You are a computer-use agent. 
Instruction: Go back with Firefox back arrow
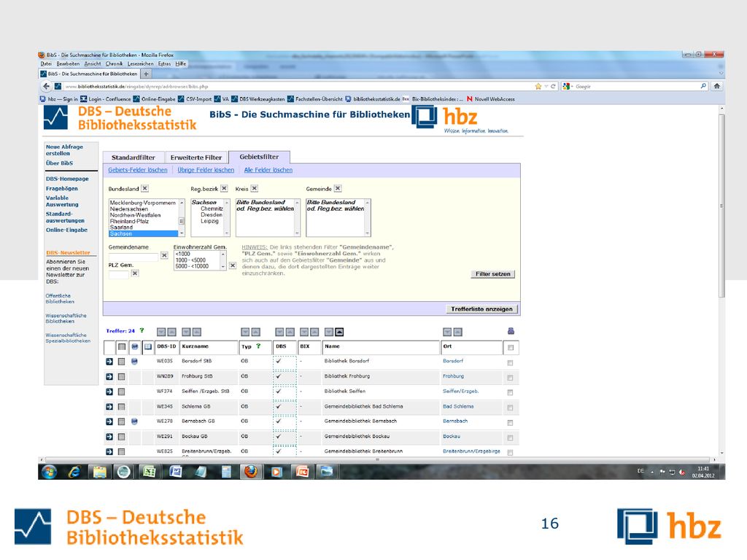(46, 86)
